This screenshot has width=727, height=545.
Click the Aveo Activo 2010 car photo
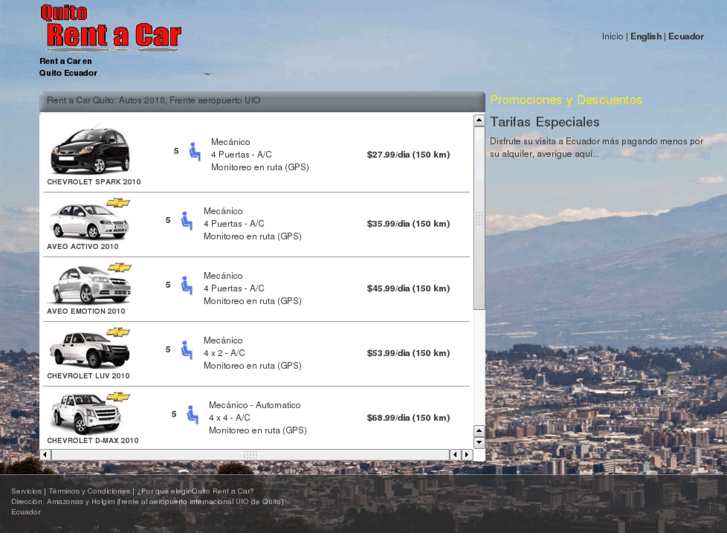tap(89, 221)
